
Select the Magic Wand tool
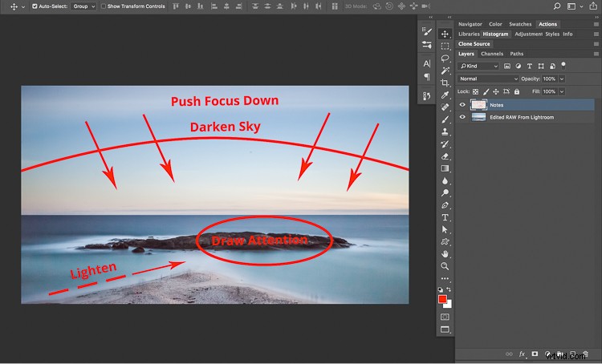(445, 71)
